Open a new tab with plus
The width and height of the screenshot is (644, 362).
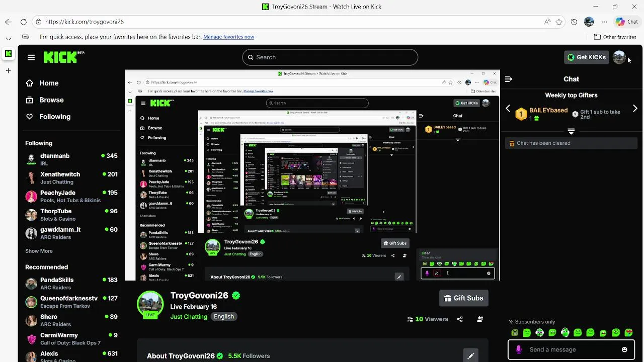9,71
